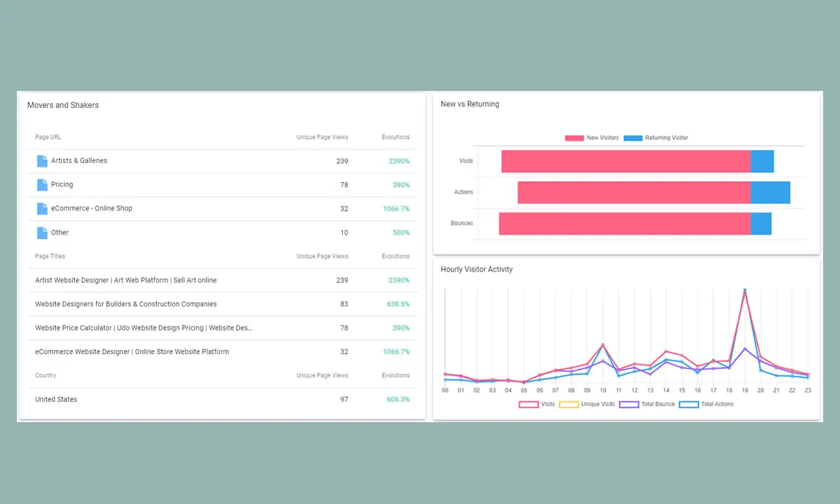This screenshot has height=504, width=840.
Task: Click the Artists & Galleries file icon
Action: click(42, 161)
